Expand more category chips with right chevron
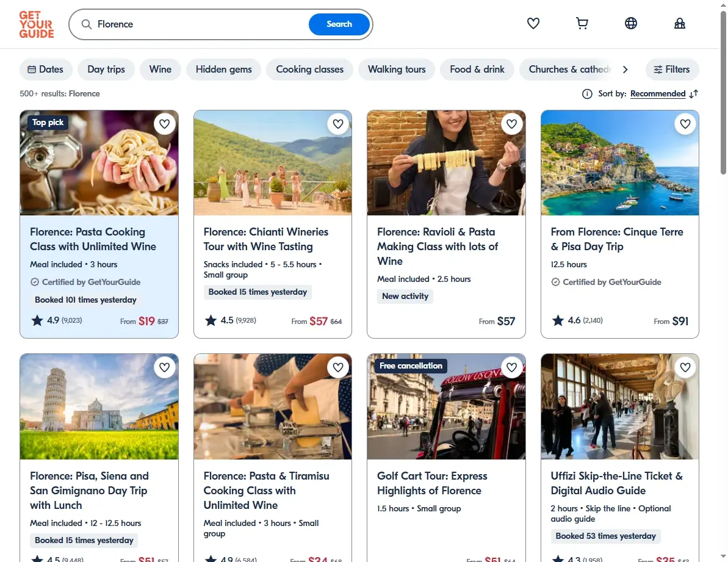 point(625,70)
